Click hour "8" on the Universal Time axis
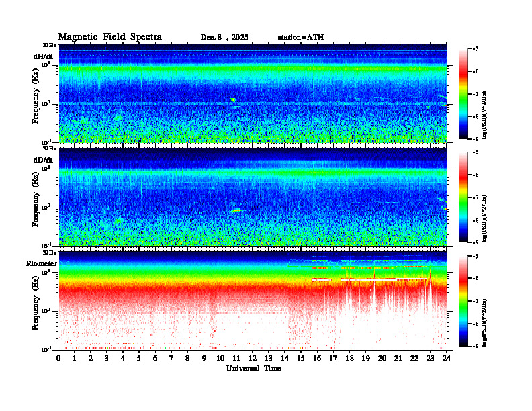This screenshot has width=532, height=411. 187,359
